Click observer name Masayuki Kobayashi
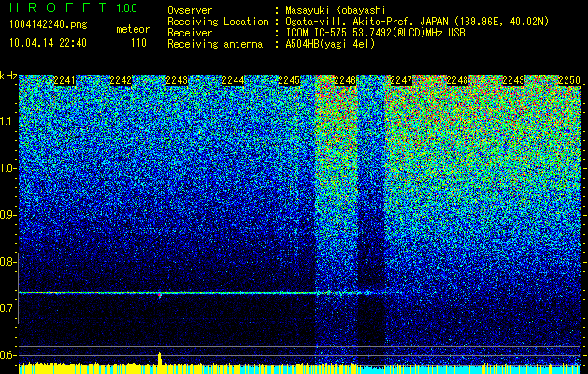588x374 pixels. click(x=336, y=10)
